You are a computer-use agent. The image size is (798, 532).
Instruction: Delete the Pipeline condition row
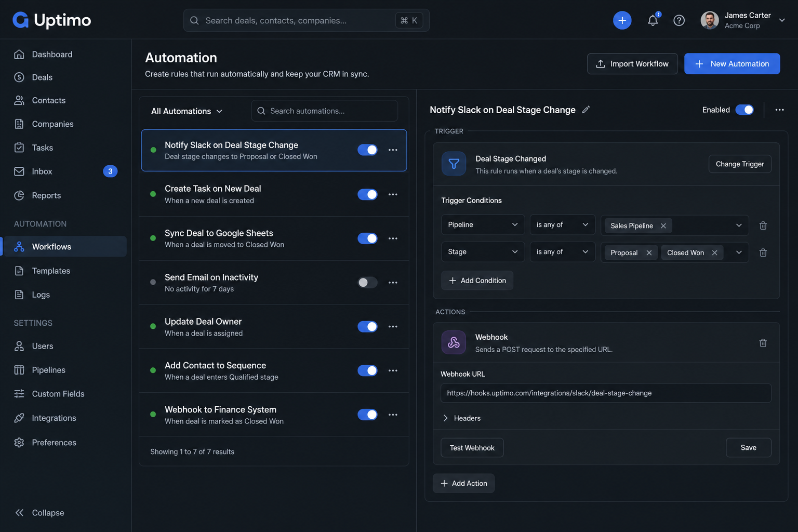[x=763, y=225]
